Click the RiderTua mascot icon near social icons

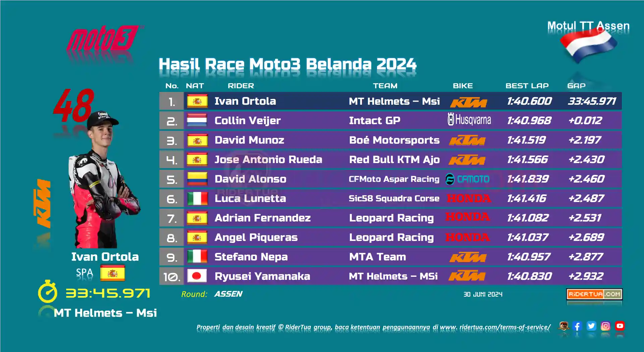click(x=564, y=326)
